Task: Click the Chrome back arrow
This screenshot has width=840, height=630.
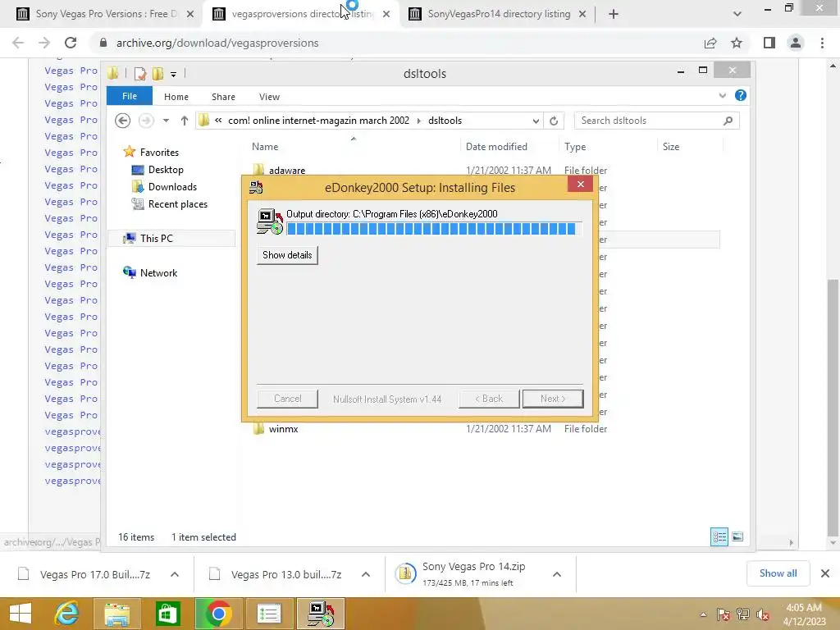Action: pyautogui.click(x=18, y=43)
